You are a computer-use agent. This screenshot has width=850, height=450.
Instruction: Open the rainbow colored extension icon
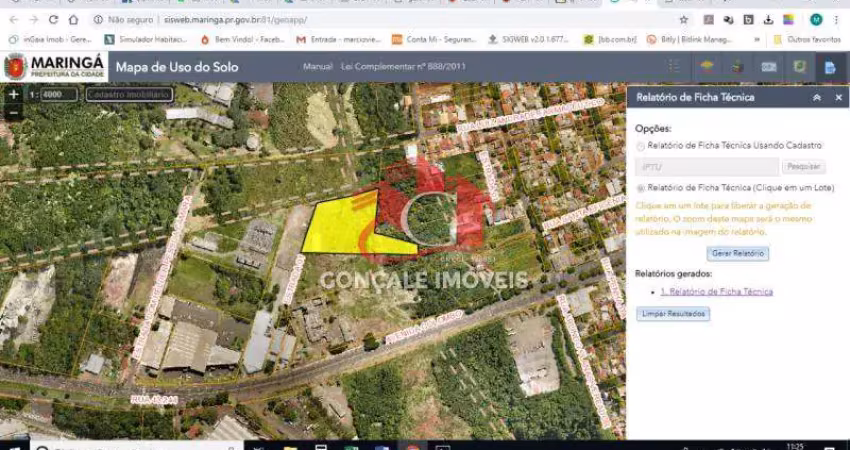coord(788,20)
